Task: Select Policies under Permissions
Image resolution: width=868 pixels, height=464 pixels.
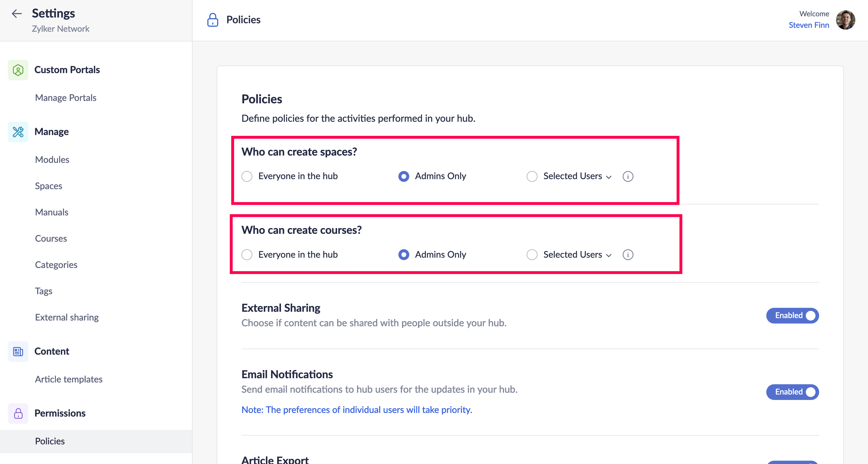Action: 96,441
